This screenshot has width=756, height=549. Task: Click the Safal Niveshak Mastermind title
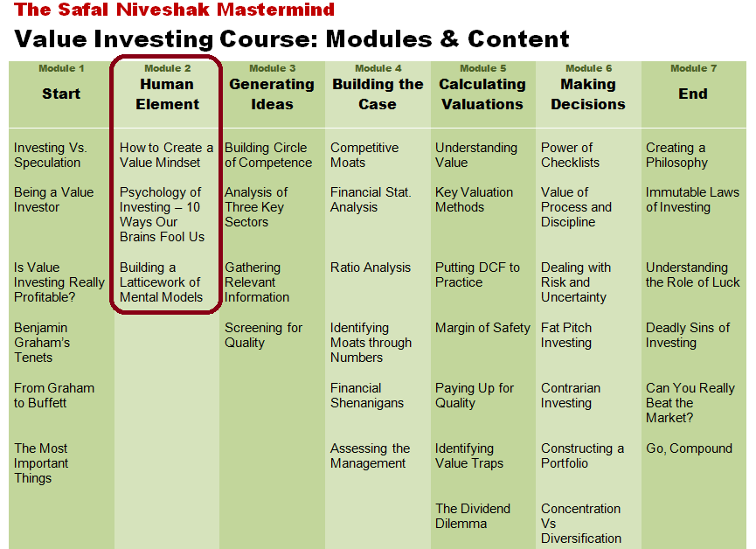(174, 9)
